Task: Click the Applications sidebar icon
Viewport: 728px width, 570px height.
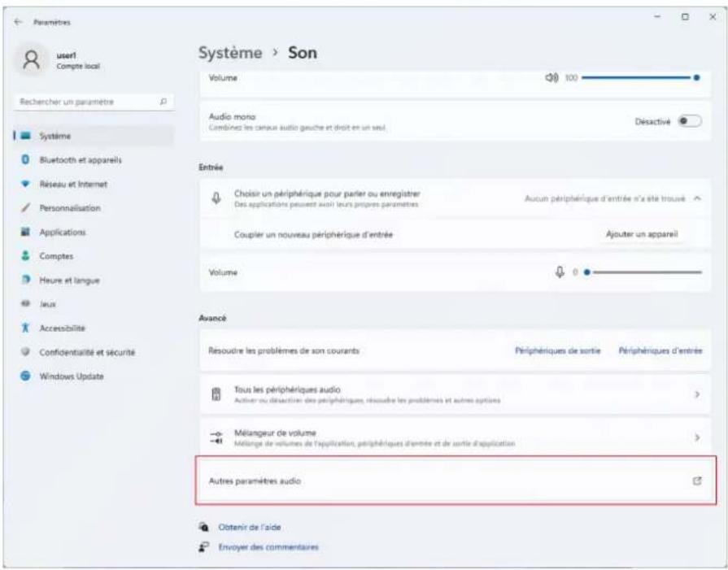Action: point(25,232)
